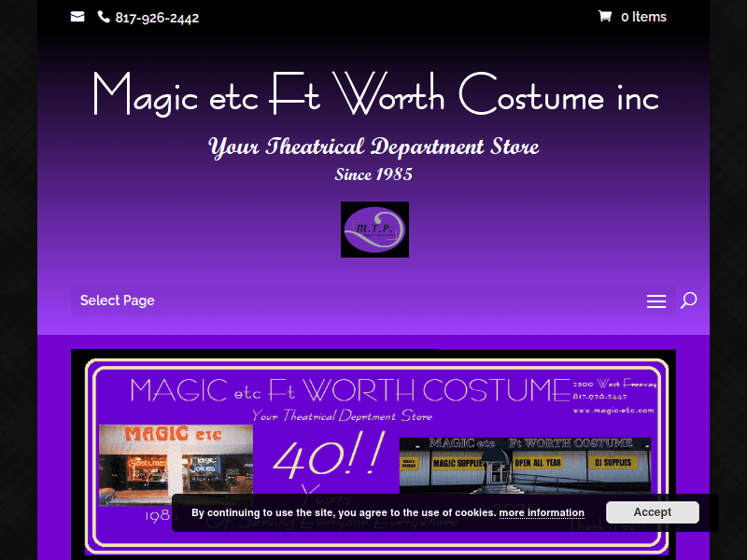Click the M.T.P. purple oval logo
The image size is (747, 560).
374,230
